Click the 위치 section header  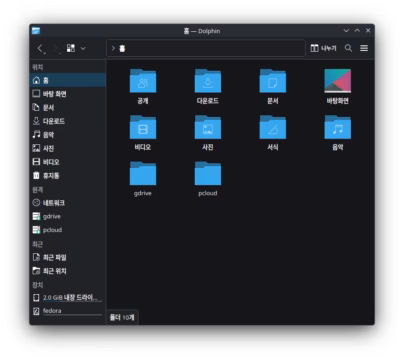pos(38,67)
